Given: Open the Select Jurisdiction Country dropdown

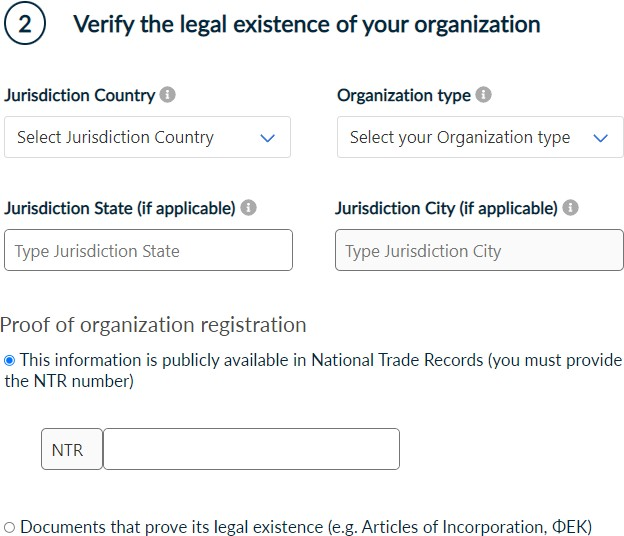Looking at the screenshot, I should (x=130, y=138).
